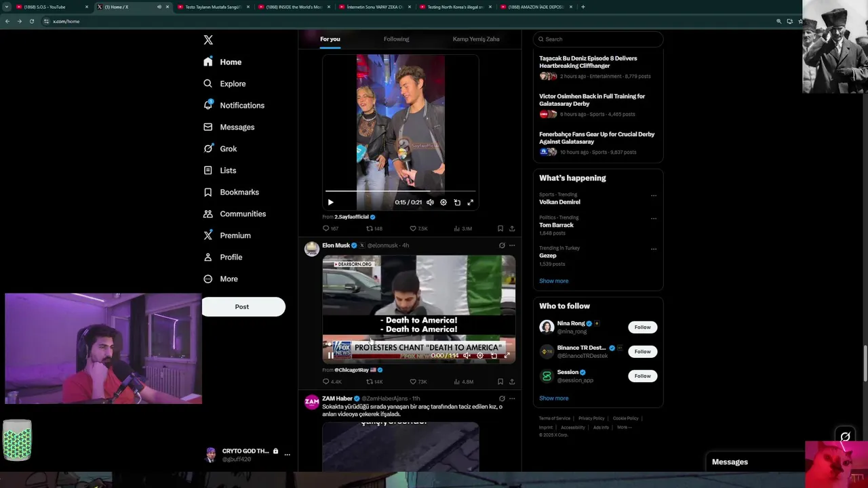Play the 2.Sayfaofficial video
The image size is (868, 488).
coord(331,202)
